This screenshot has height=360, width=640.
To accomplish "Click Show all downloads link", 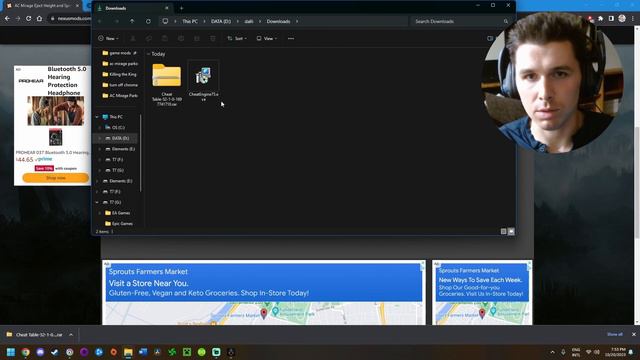I will (615, 334).
